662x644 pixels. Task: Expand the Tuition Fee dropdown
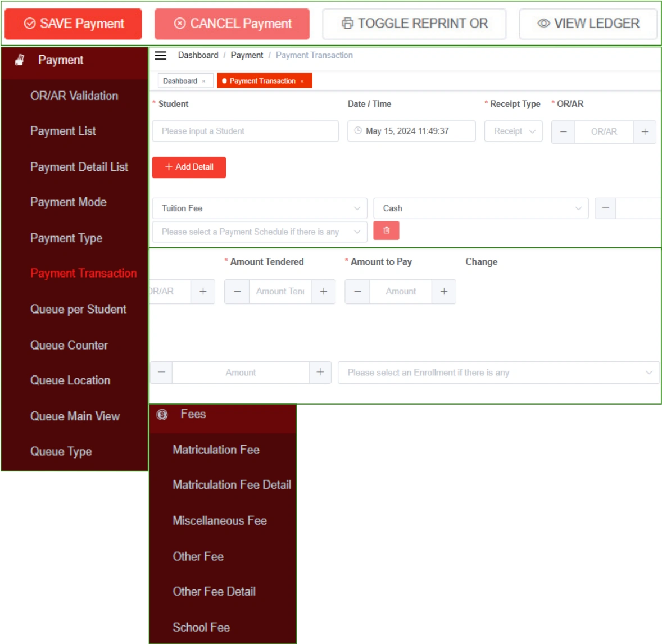[x=260, y=208]
